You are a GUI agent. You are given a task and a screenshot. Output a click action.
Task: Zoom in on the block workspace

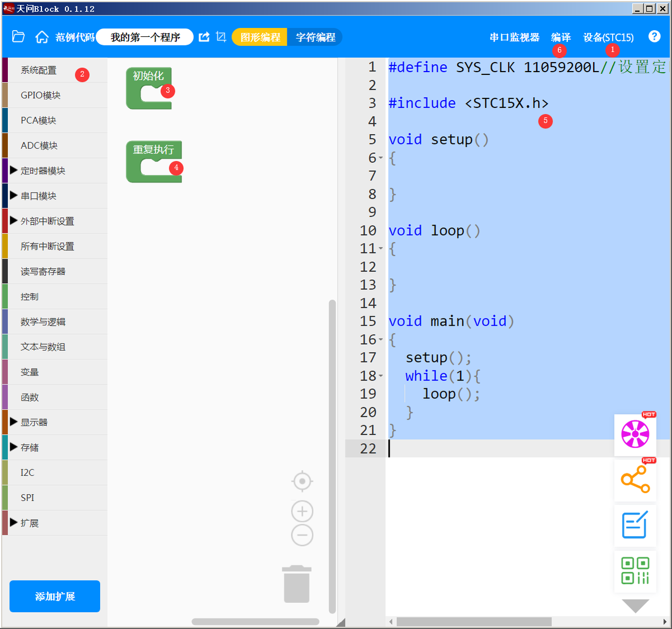click(302, 511)
